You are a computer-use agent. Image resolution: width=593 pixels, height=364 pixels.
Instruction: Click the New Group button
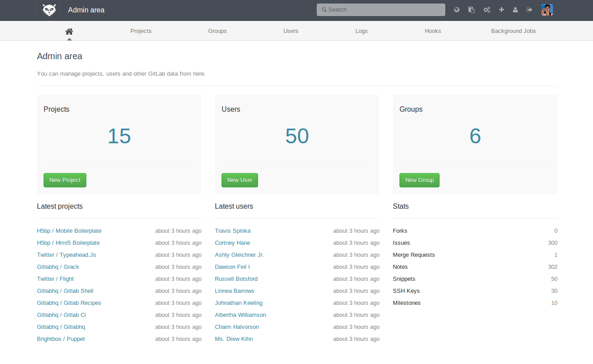(419, 180)
